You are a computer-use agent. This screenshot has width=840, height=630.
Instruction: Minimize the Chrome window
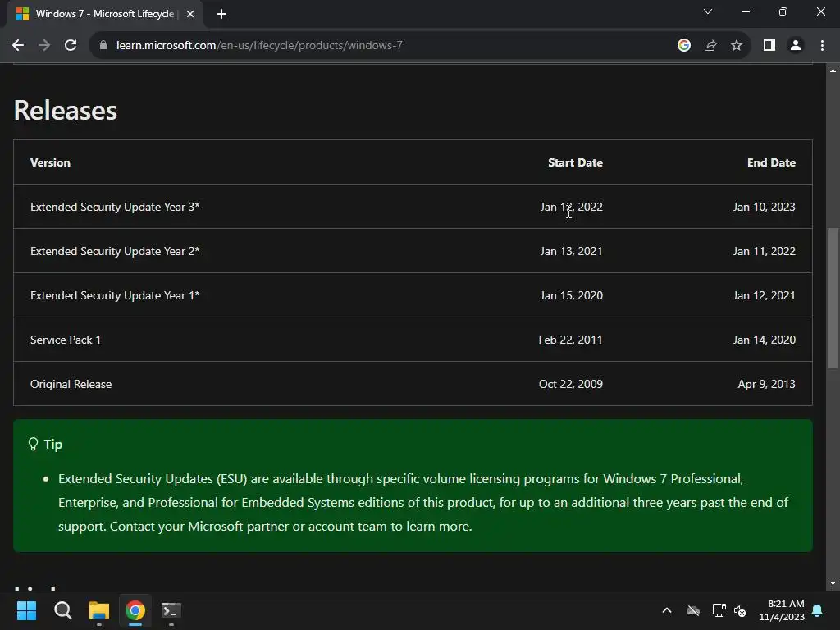coord(745,11)
